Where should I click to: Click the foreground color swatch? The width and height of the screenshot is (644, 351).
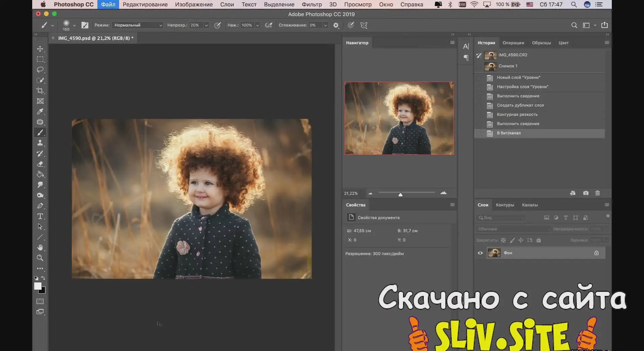pos(38,286)
